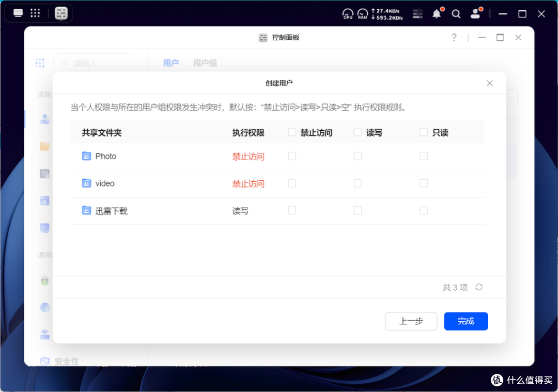Open the user account icon
558x392 pixels.
[475, 13]
